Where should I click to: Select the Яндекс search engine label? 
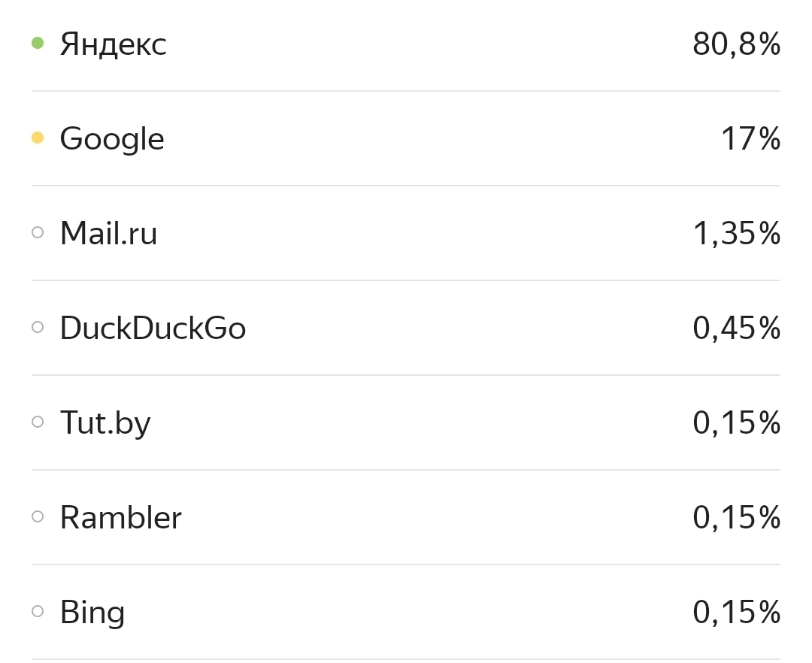[x=114, y=44]
